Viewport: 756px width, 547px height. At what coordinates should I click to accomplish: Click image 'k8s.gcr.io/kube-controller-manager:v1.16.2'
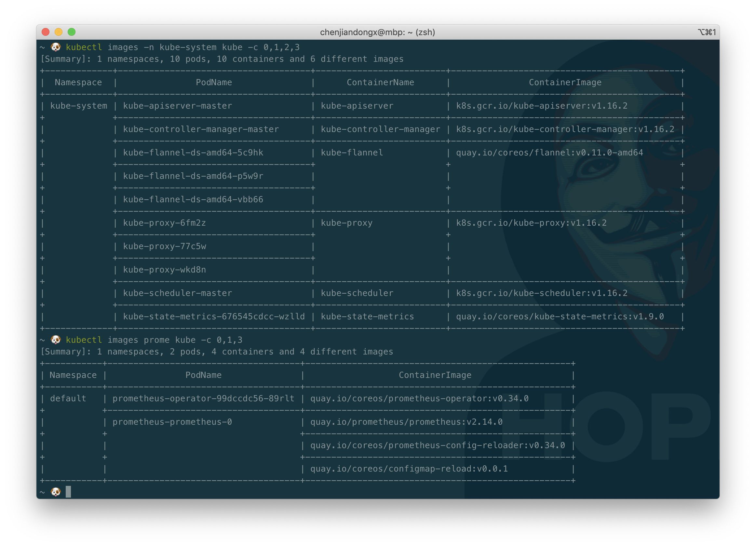[565, 129]
